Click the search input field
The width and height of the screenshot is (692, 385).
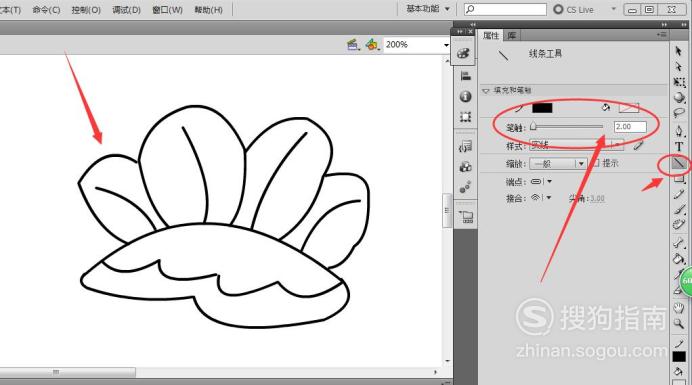(x=505, y=9)
